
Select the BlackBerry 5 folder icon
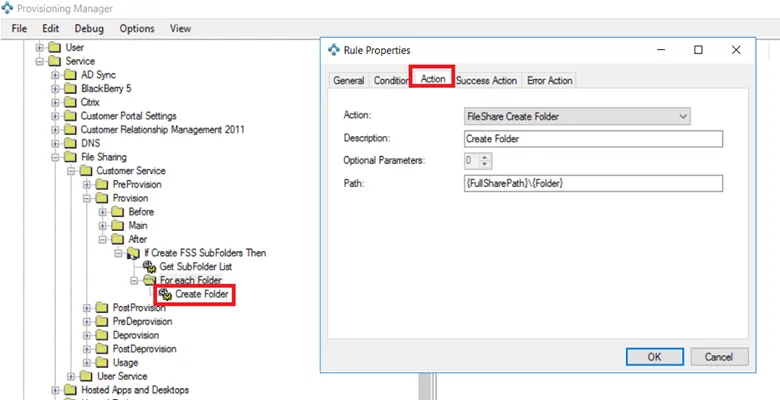pyautogui.click(x=71, y=88)
